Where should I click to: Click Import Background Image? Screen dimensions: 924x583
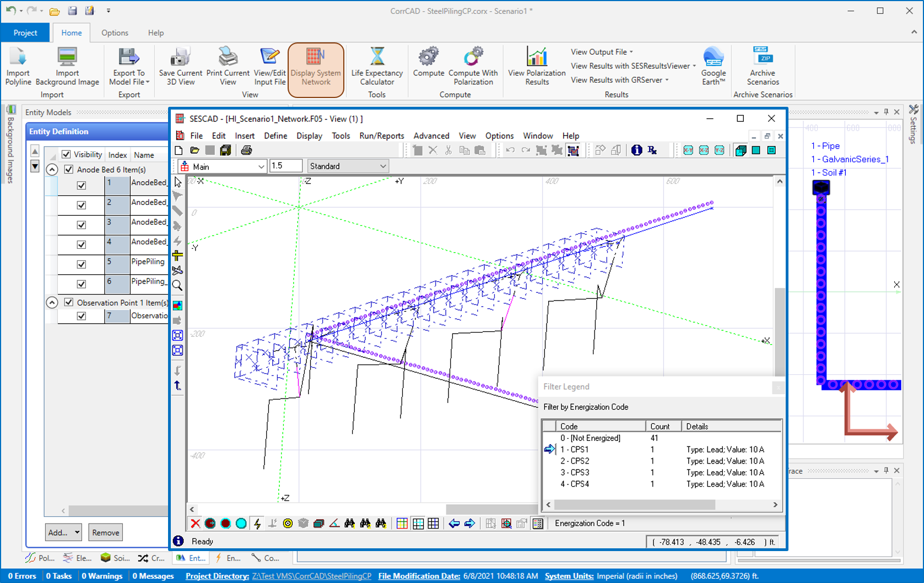(x=67, y=67)
